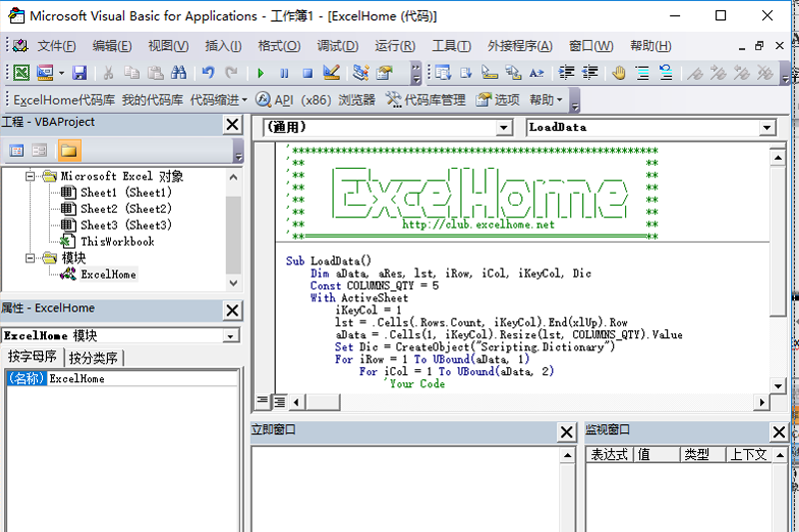Switch to the 按分类序 properties tab
Screen dimensions: 799x532
click(93, 358)
